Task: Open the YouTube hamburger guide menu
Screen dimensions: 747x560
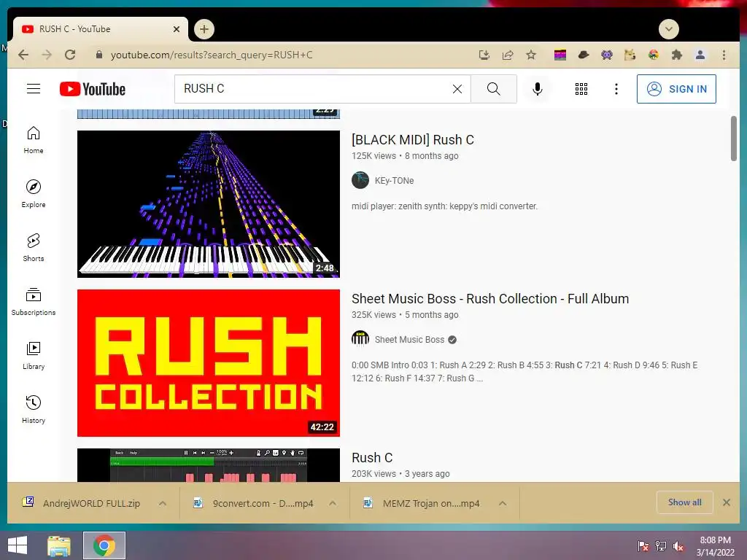Action: click(34, 88)
